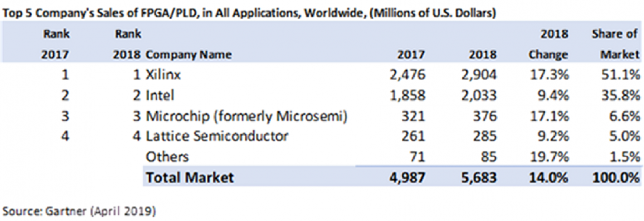The width and height of the screenshot is (644, 221).
Task: Select Microchip 17.1% change cell
Action: pyautogui.click(x=549, y=116)
